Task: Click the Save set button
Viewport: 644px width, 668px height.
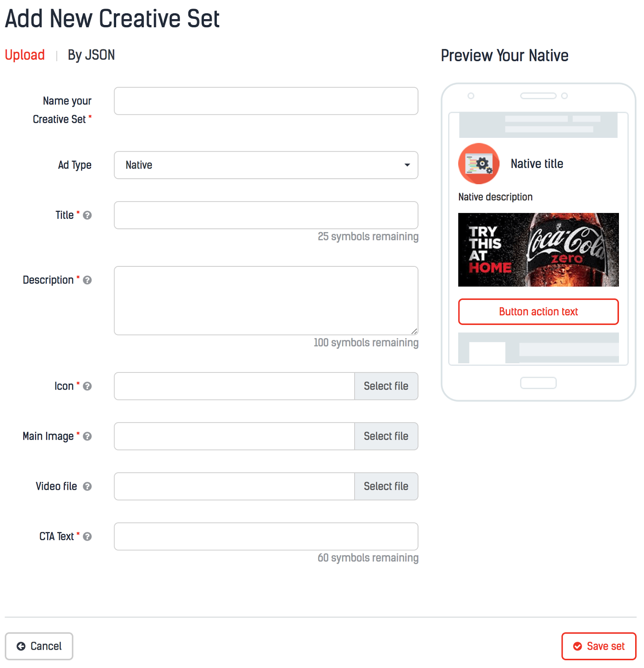Action: point(598,646)
